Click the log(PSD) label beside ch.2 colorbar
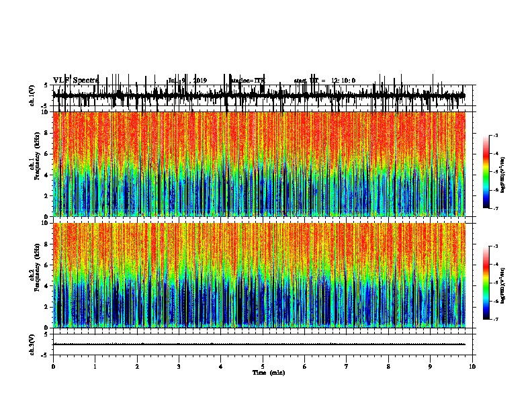Viewport: 532px width, 411px height. (502, 285)
